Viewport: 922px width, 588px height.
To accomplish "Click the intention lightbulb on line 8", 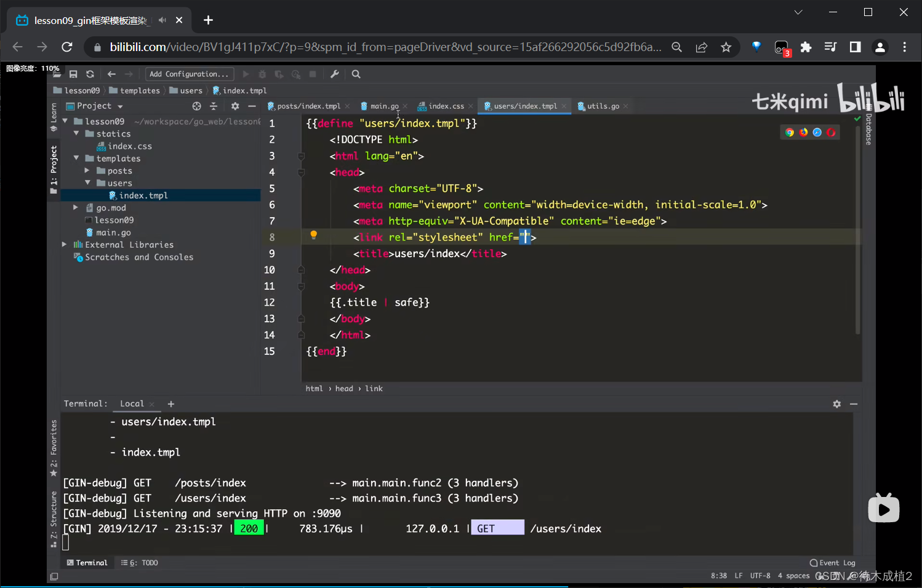I will (x=313, y=234).
